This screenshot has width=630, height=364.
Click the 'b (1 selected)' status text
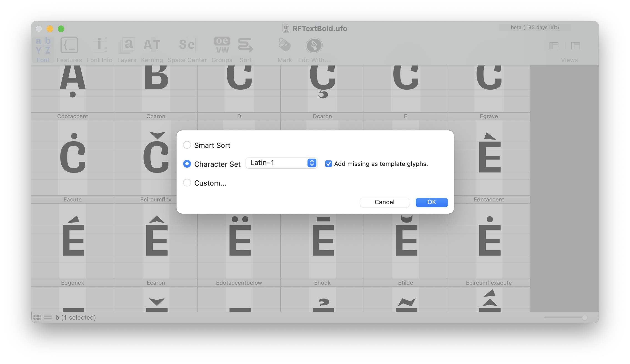click(75, 317)
